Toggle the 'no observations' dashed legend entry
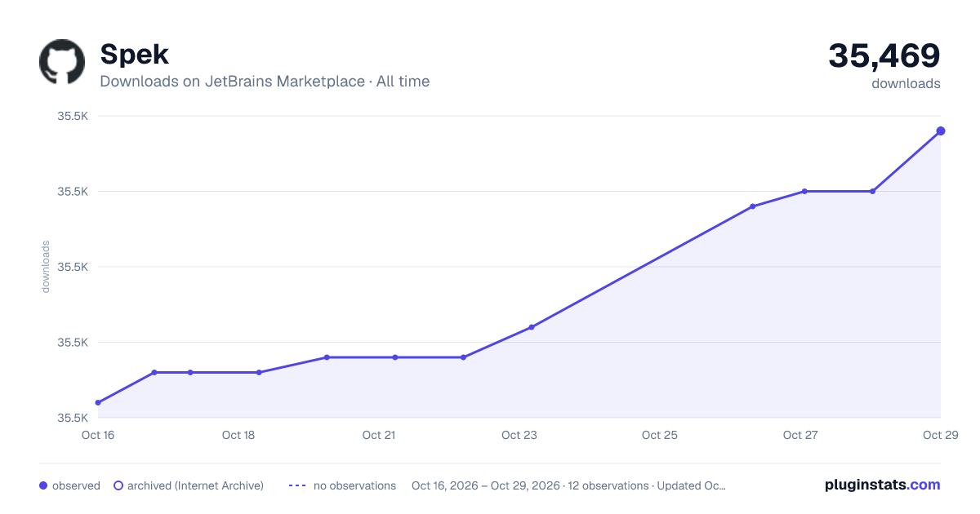The height and width of the screenshot is (514, 980). (x=342, y=485)
